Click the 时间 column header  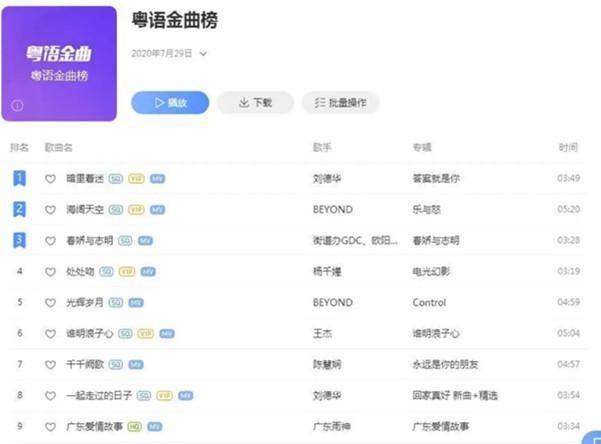click(x=568, y=147)
